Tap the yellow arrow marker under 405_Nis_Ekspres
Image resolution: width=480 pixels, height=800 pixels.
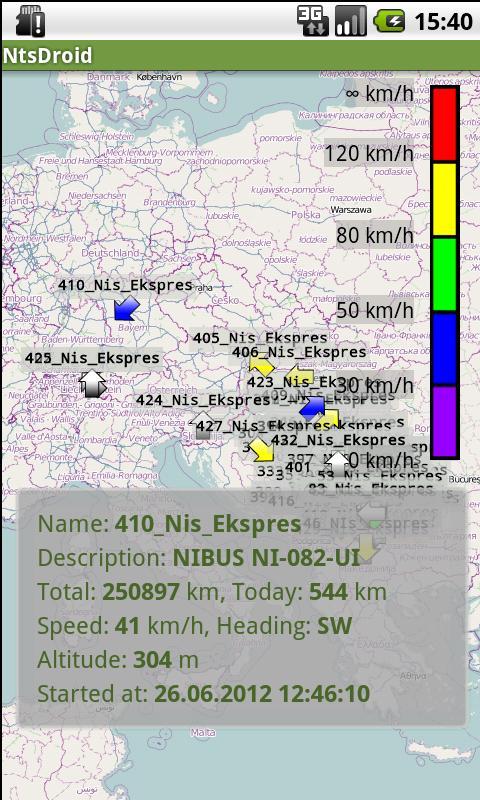click(x=262, y=365)
